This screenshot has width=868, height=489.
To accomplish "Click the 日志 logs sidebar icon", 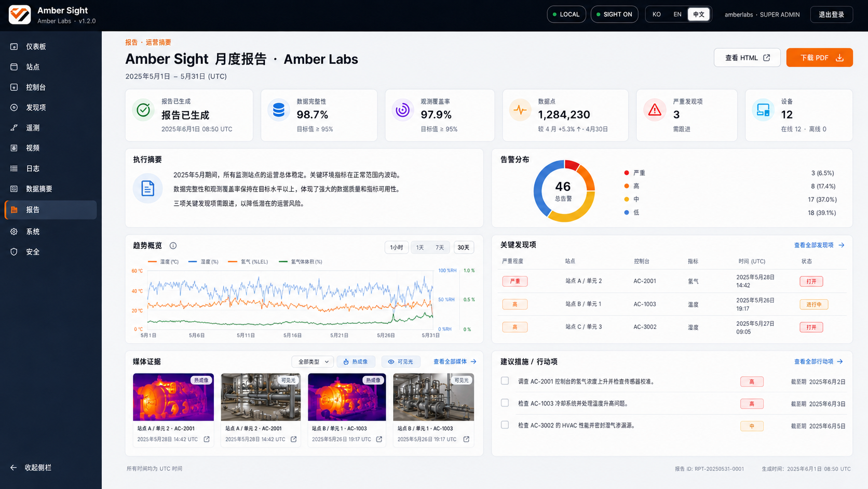I will pyautogui.click(x=14, y=168).
